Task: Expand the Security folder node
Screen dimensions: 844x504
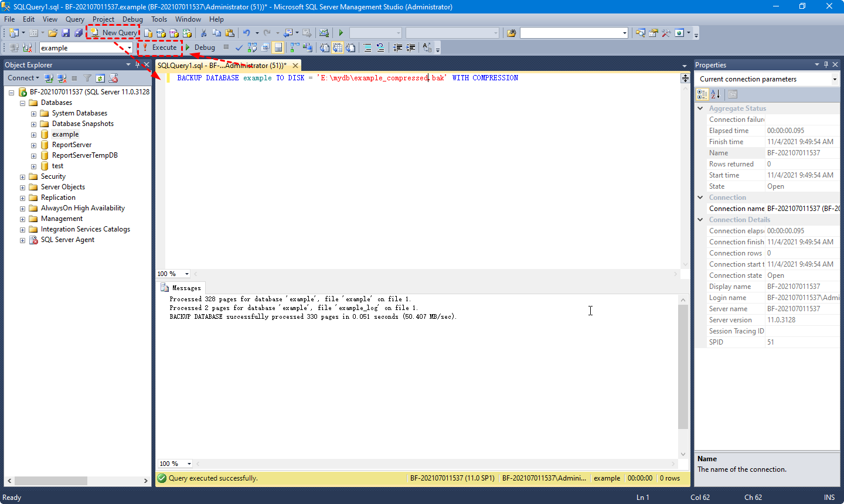Action: (22, 176)
